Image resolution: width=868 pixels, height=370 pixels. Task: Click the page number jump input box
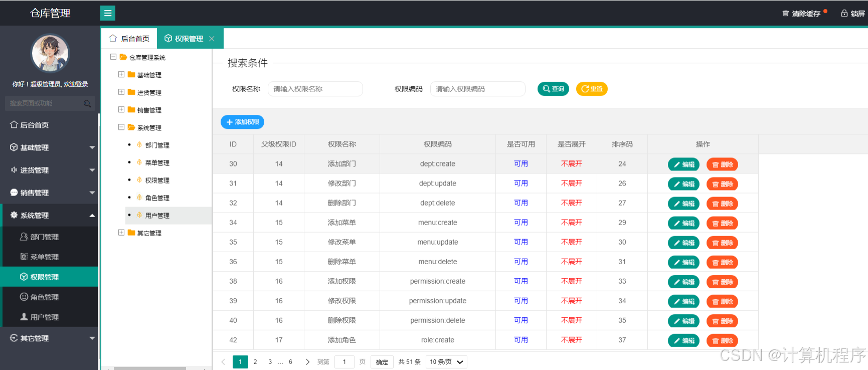click(344, 361)
